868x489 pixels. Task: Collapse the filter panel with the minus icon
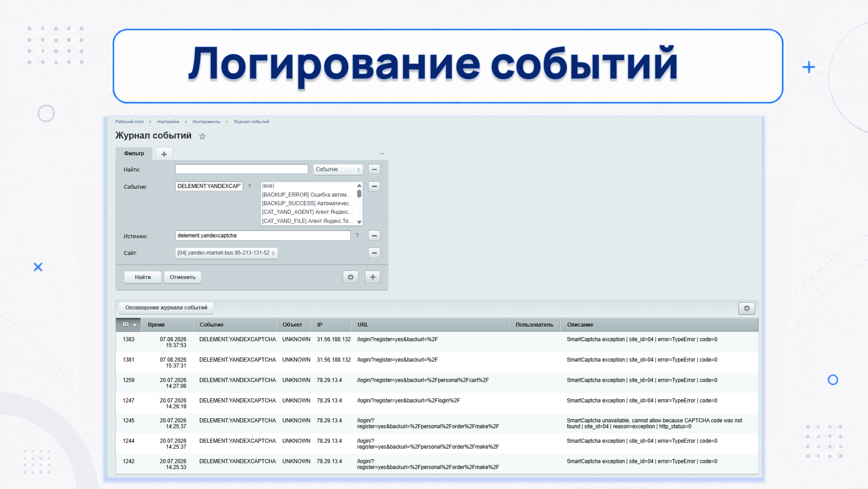tap(382, 154)
